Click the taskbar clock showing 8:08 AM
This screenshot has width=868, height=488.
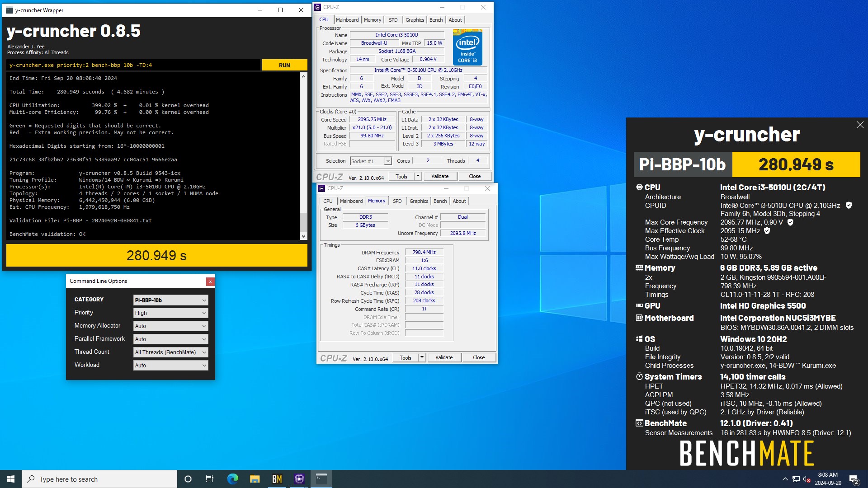(x=828, y=479)
